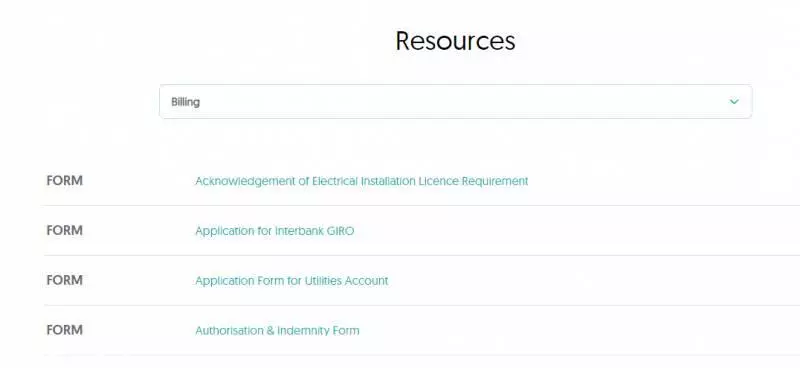
Task: Select the Billing text in the filter box
Action: click(x=185, y=102)
